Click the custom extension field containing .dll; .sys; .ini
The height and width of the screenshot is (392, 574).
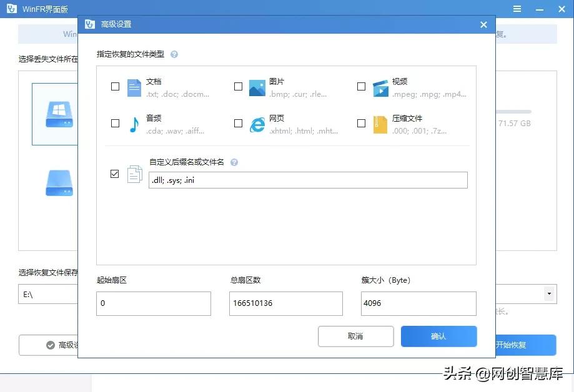pyautogui.click(x=308, y=180)
